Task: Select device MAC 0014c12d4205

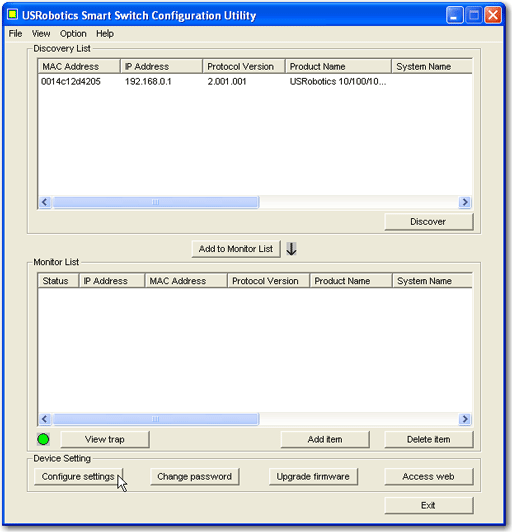Action: tap(71, 81)
